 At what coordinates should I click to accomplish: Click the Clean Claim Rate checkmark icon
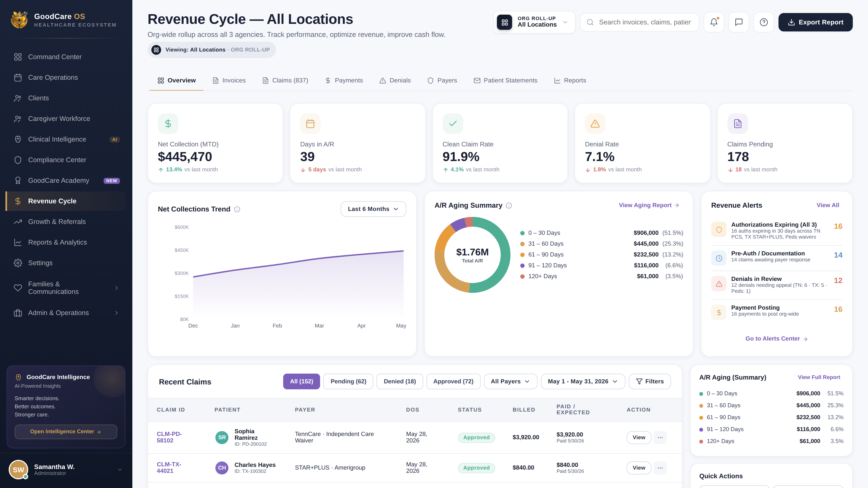453,124
